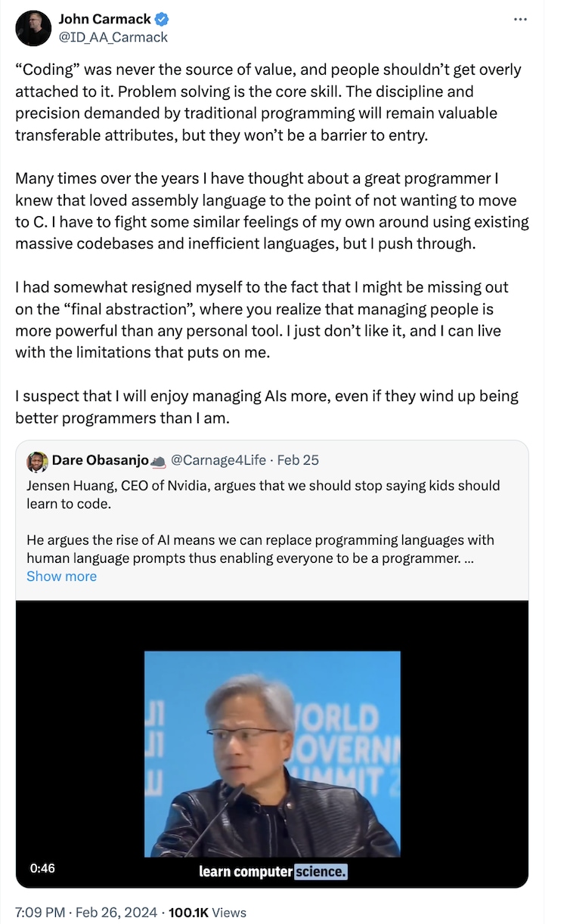The image size is (567, 924).
Task: Click the emoji beside Dare Obasanjo's name
Action: (x=158, y=461)
